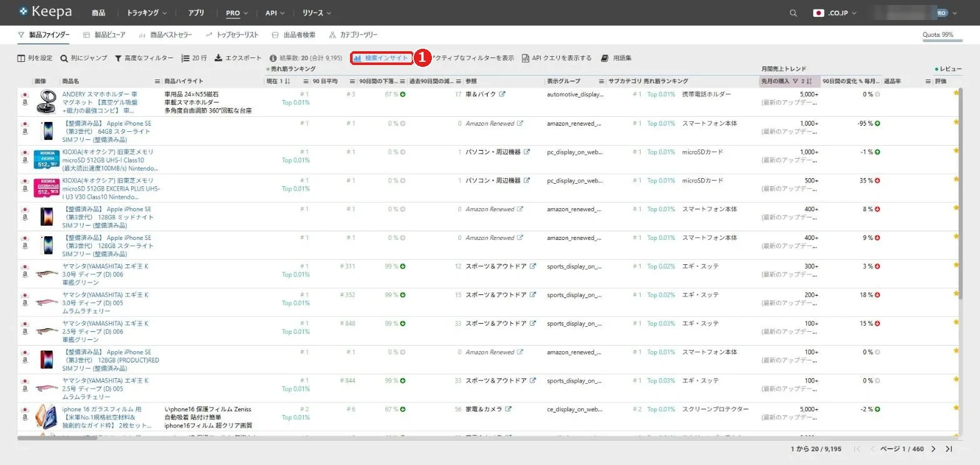The image size is (980, 465).
Task: Open the 現在 column menu icon
Action: (306, 81)
